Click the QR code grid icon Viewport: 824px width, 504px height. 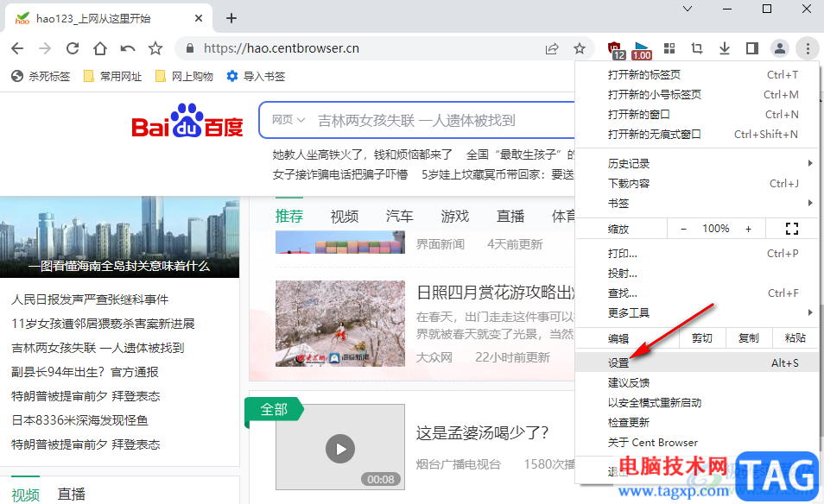669,48
